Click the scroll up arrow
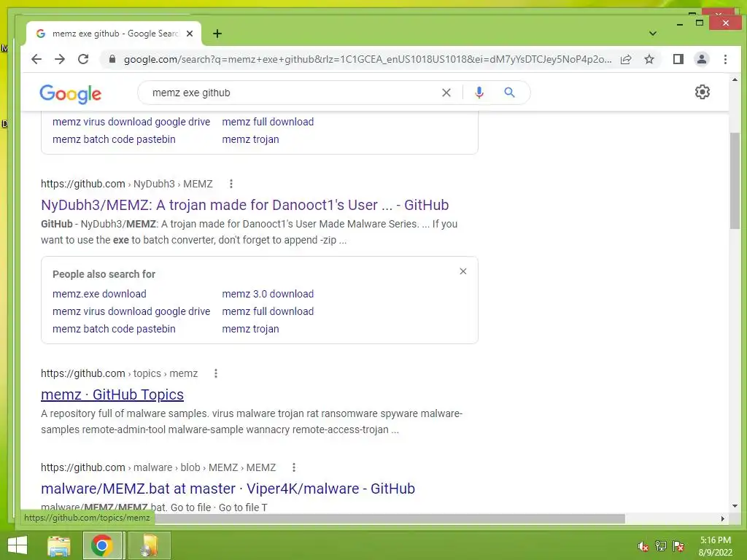This screenshot has height=560, width=747. pyautogui.click(x=735, y=79)
